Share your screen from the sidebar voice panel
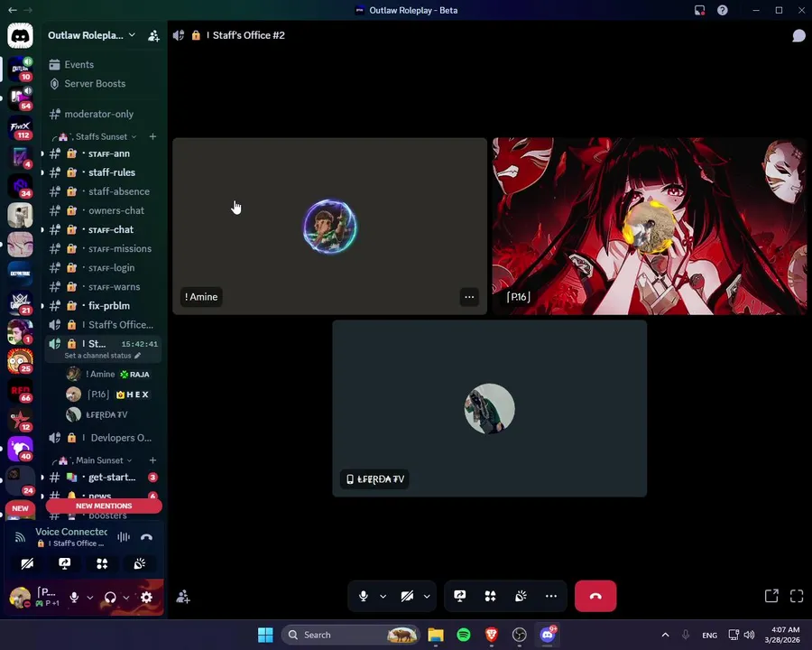The height and width of the screenshot is (650, 812). point(65,563)
